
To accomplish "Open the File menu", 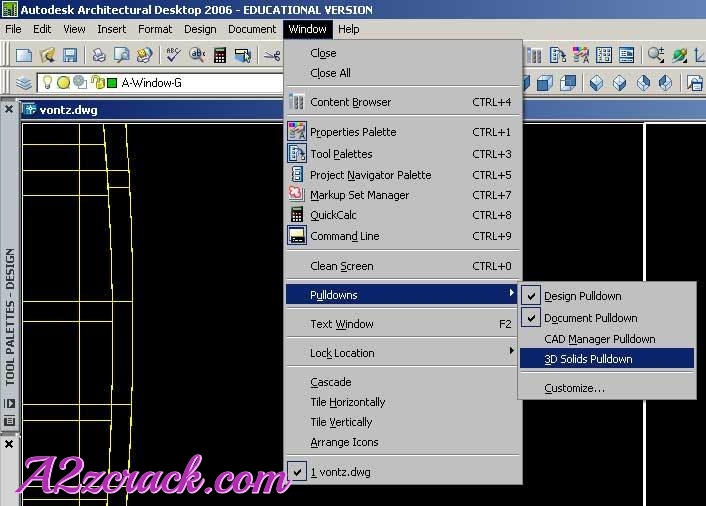I will point(13,29).
